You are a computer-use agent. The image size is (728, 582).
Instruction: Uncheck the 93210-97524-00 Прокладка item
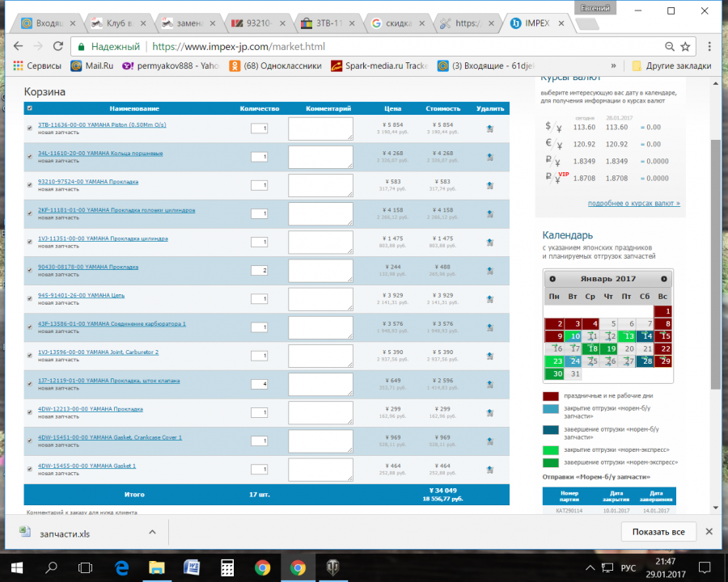[30, 185]
